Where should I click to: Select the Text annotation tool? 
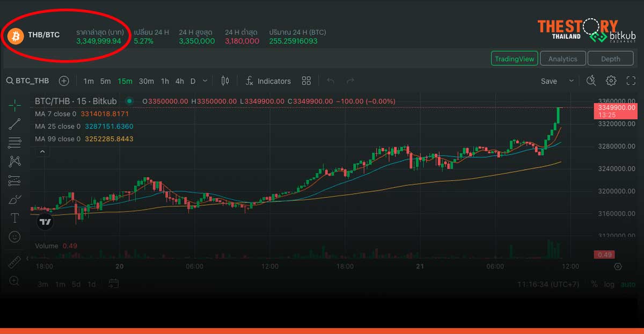click(14, 218)
